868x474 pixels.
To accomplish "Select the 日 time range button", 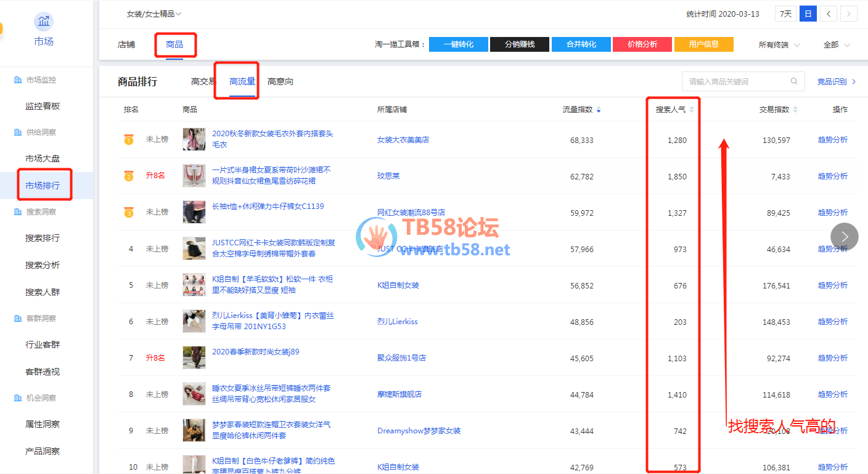I will tap(808, 14).
